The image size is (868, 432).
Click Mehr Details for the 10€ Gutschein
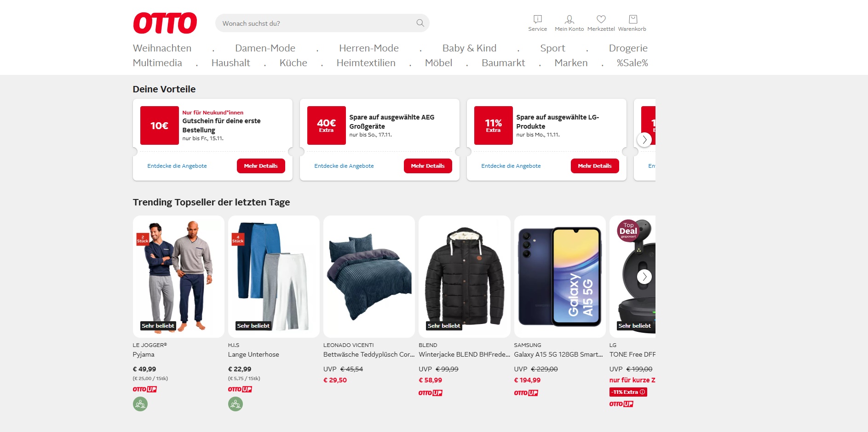tap(260, 166)
